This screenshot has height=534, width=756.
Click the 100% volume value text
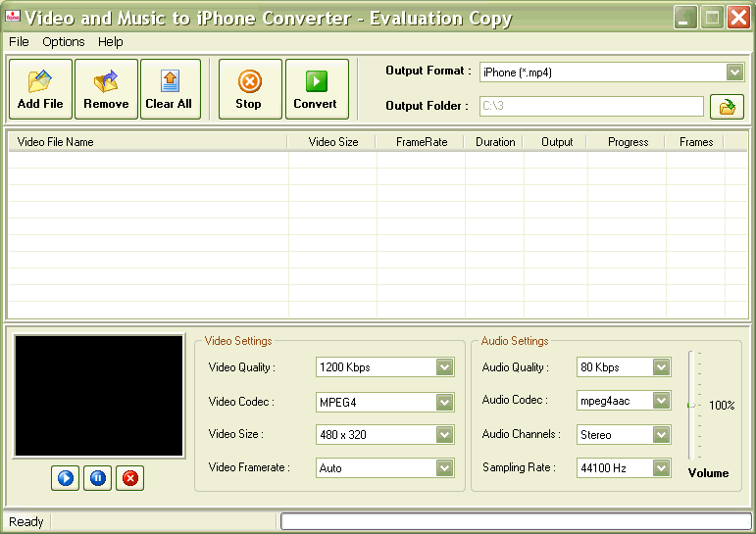pos(722,406)
